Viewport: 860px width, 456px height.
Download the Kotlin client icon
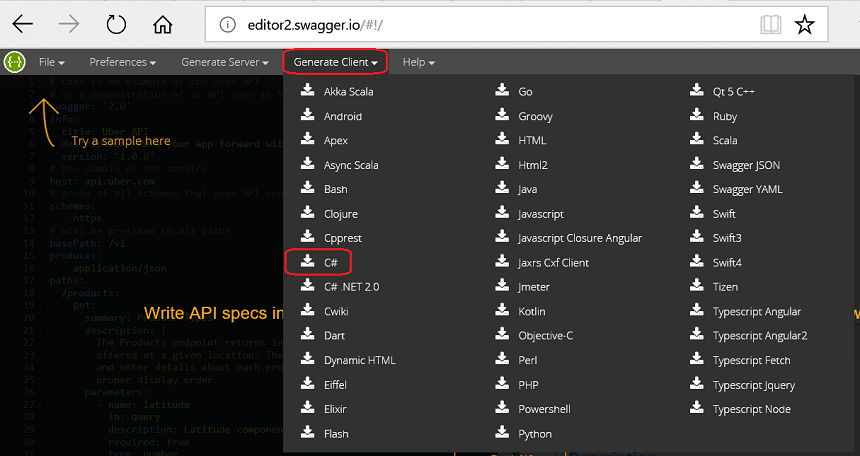click(x=502, y=309)
